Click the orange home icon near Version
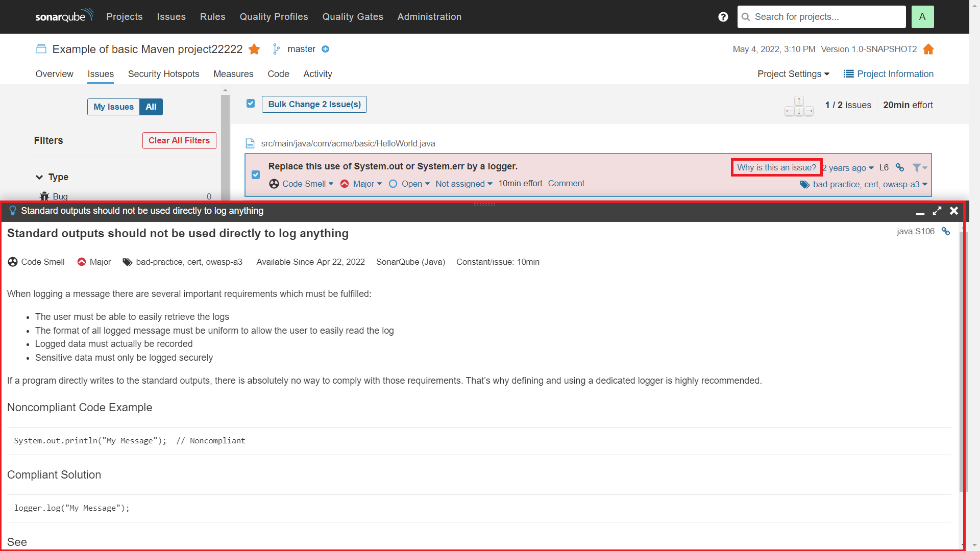Image resolution: width=980 pixels, height=551 pixels. pyautogui.click(x=928, y=49)
